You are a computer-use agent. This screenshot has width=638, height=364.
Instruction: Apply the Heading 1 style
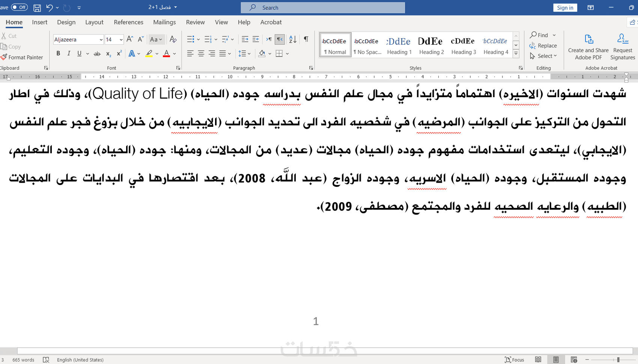pos(399,45)
